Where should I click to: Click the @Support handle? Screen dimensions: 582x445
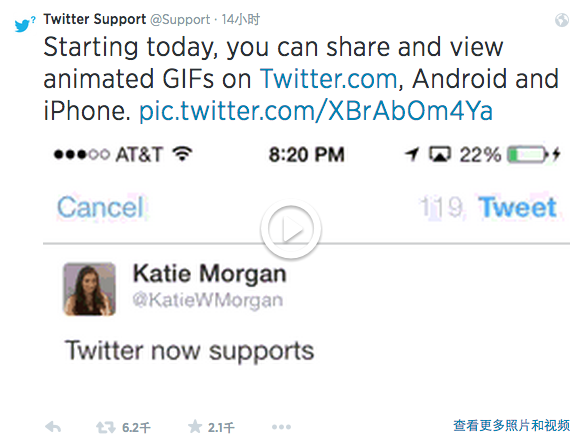180,20
